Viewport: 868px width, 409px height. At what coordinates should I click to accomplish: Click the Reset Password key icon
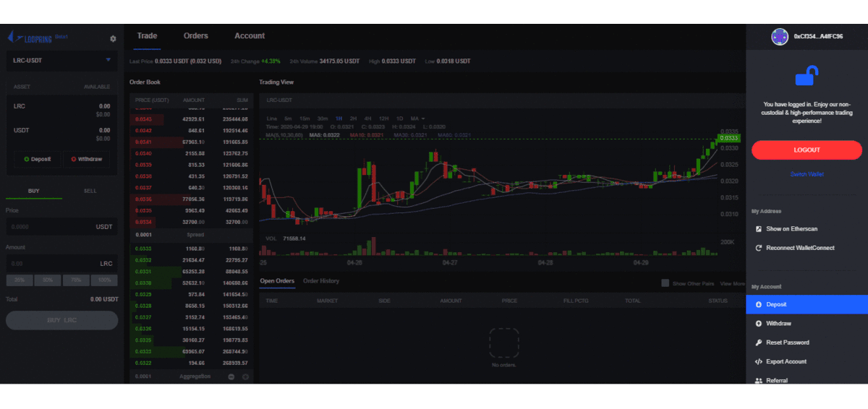coord(758,343)
